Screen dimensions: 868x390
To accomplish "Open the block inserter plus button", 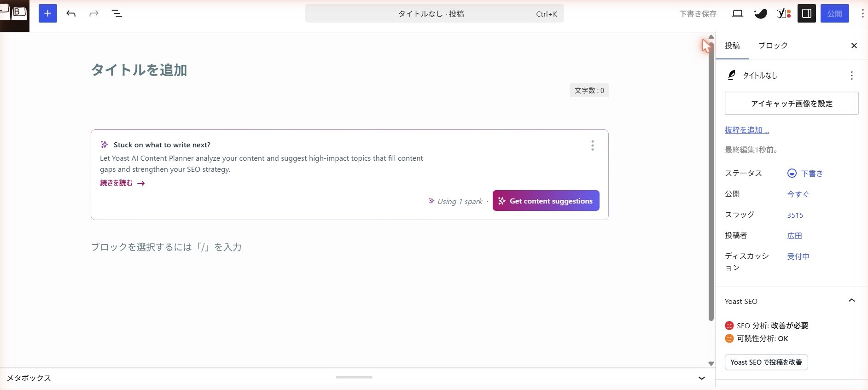I will (x=48, y=13).
